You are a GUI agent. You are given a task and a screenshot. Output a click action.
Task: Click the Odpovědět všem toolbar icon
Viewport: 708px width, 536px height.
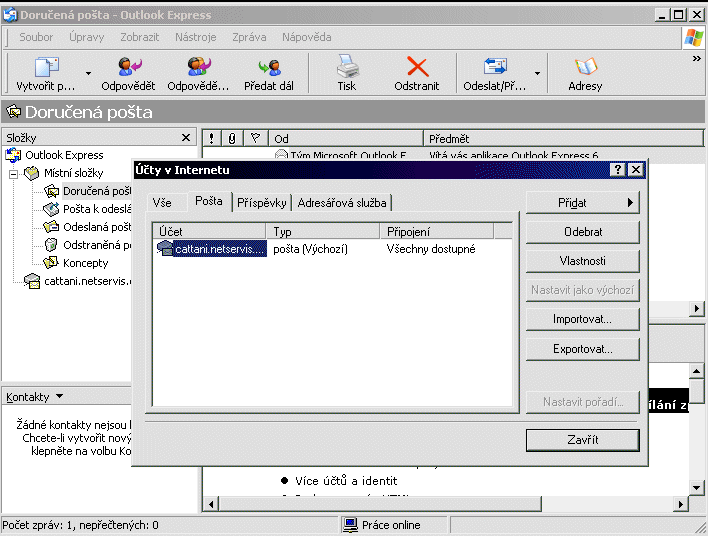(x=199, y=67)
